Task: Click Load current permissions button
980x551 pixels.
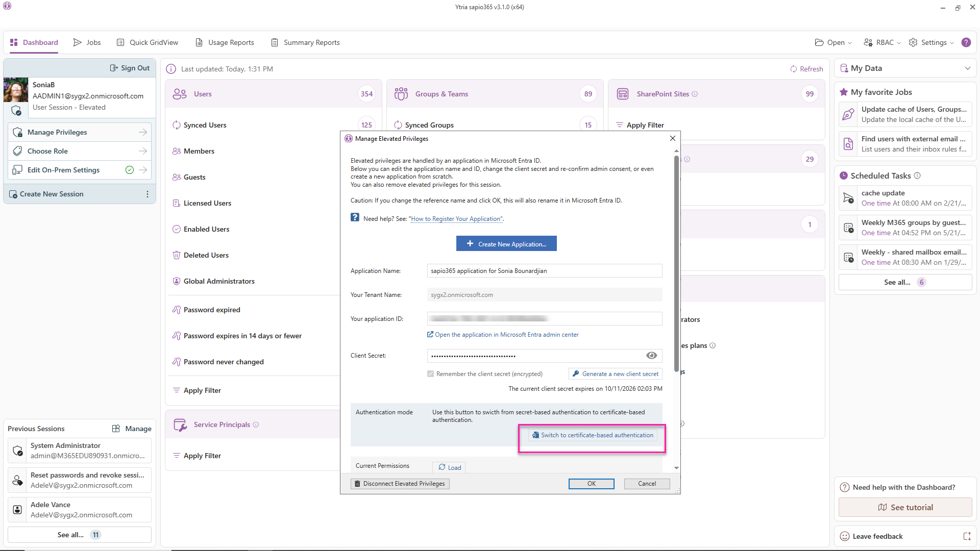Action: (x=449, y=467)
